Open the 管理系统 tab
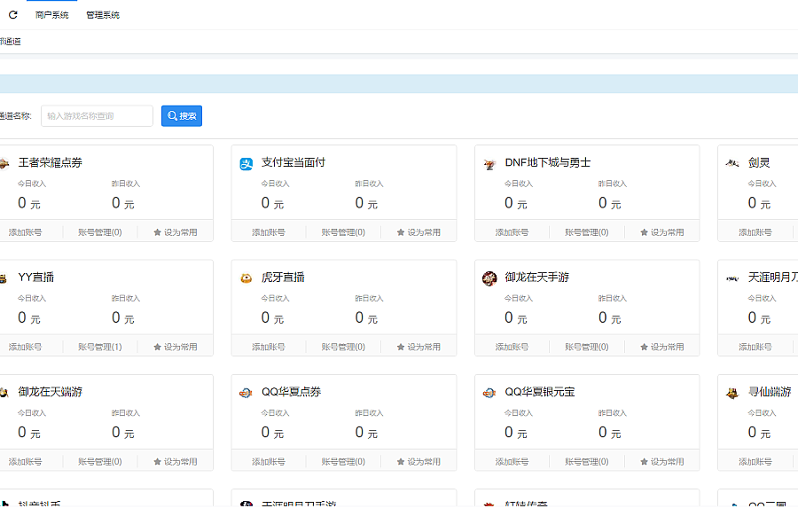 (103, 15)
